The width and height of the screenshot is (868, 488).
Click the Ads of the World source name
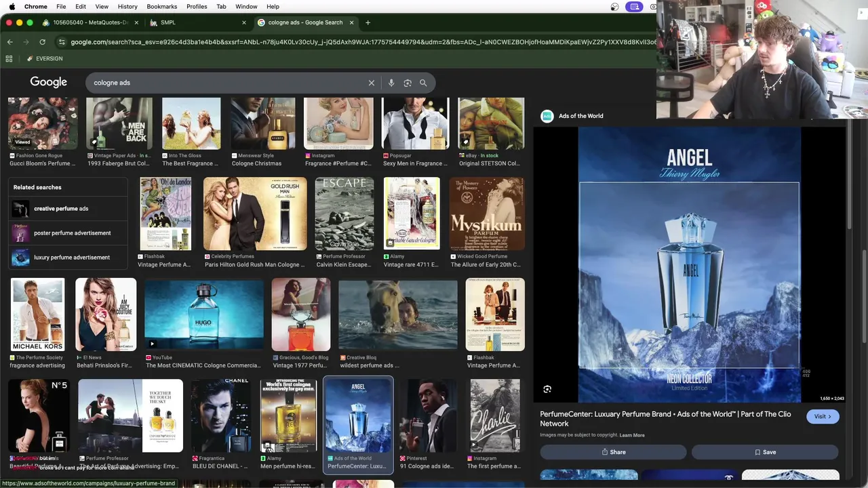coord(580,116)
